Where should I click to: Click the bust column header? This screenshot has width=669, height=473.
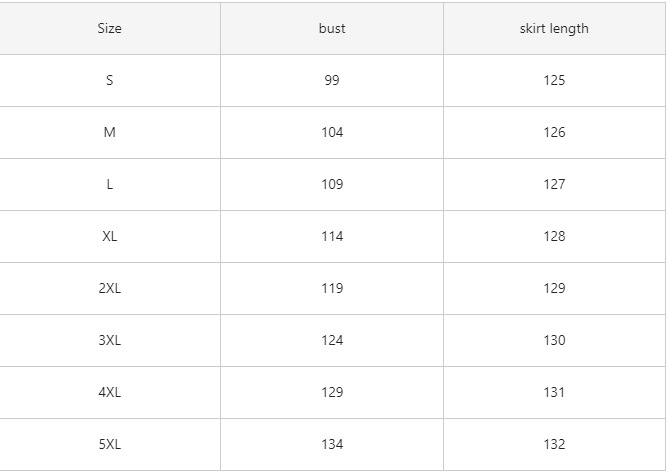pyautogui.click(x=332, y=28)
